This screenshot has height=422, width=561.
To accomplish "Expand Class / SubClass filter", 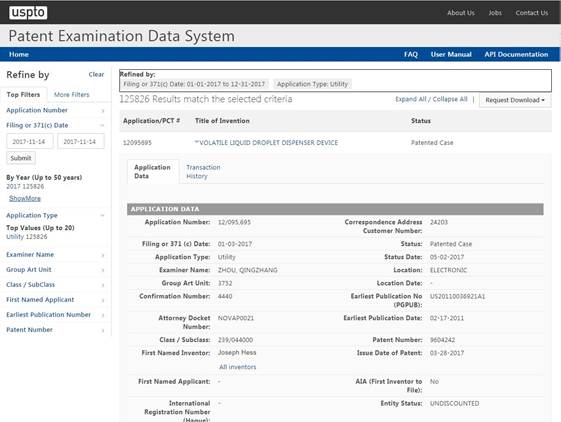I will (x=55, y=285).
